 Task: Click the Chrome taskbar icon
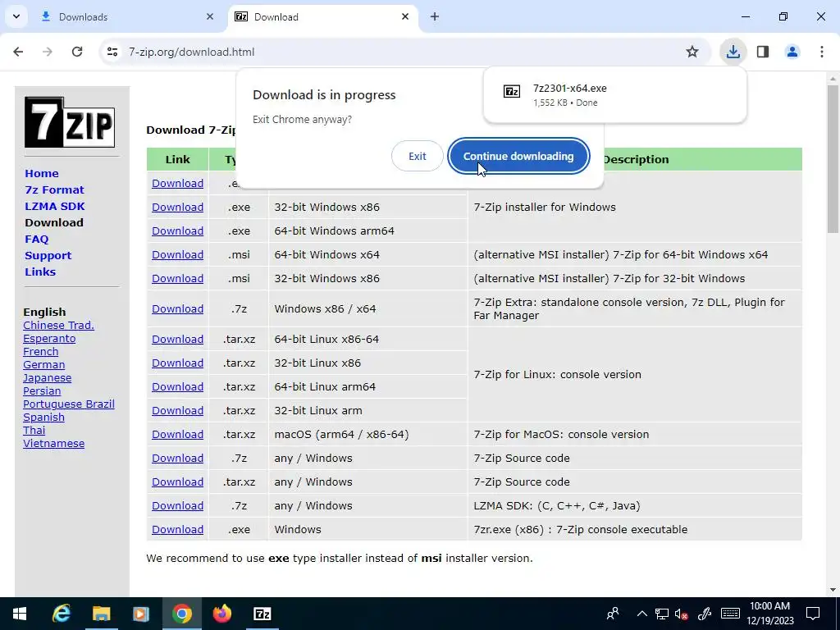pos(181,614)
